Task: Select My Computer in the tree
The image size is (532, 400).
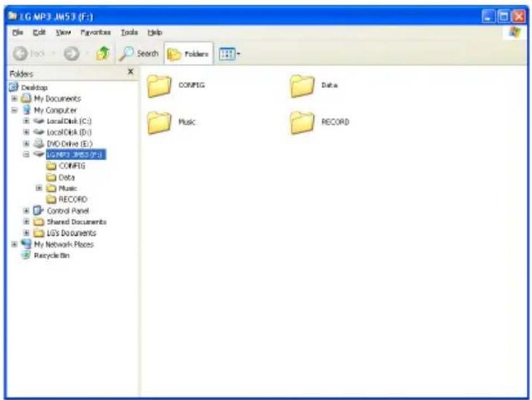Action: pyautogui.click(x=55, y=110)
